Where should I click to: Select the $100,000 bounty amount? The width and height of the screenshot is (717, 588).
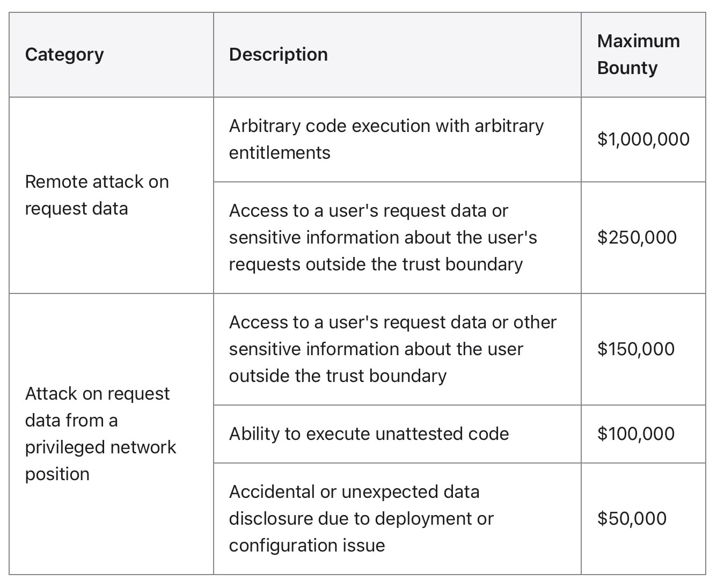click(x=635, y=434)
